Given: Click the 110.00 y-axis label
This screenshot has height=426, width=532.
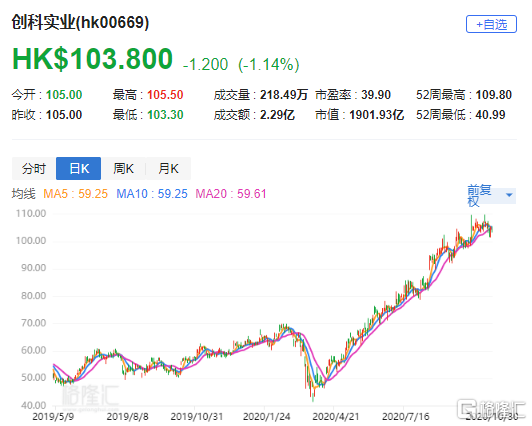Looking at the screenshot, I should coord(31,213).
